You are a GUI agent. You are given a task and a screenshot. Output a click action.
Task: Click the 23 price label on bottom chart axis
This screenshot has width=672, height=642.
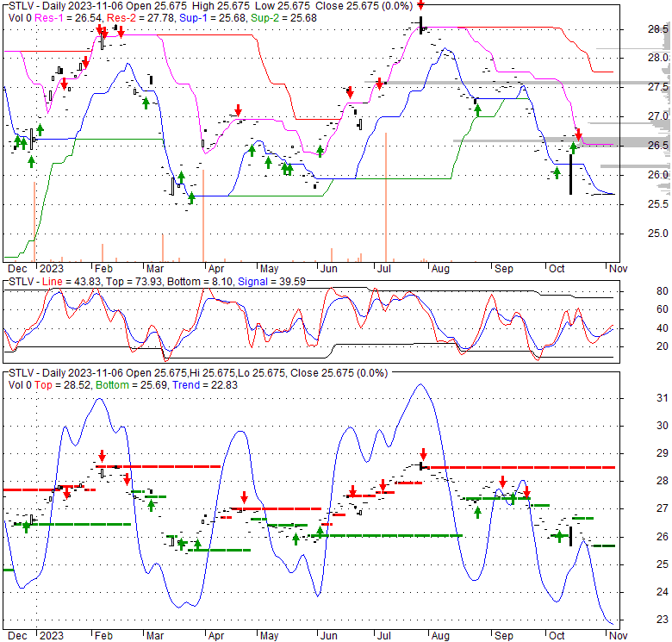[x=663, y=620]
